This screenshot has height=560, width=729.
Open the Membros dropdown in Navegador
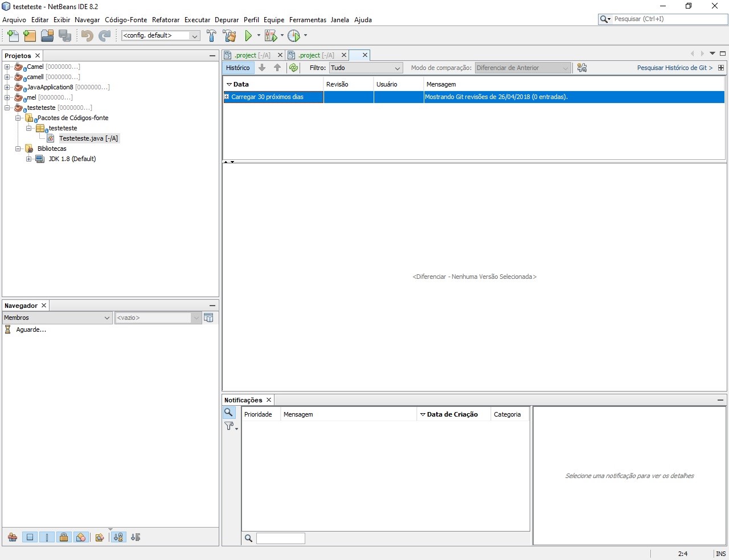pos(57,318)
